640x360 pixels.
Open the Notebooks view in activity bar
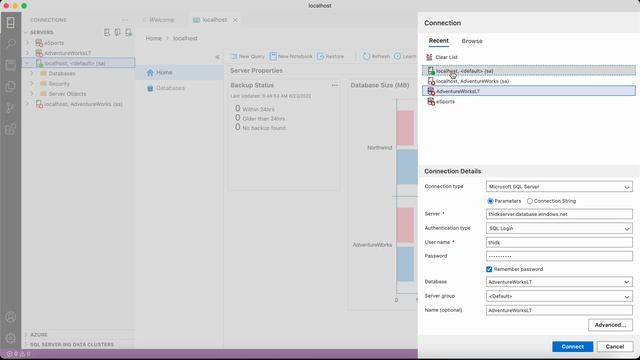coord(11,65)
